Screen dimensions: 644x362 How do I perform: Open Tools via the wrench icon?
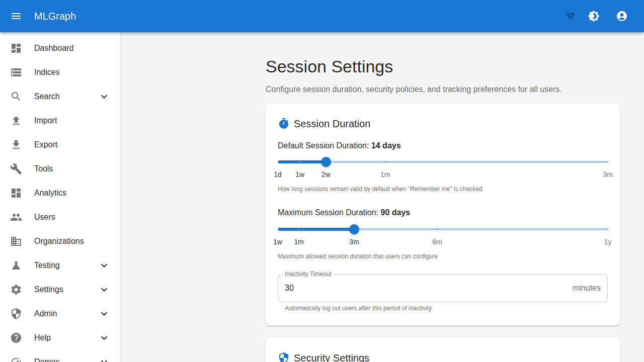(16, 168)
